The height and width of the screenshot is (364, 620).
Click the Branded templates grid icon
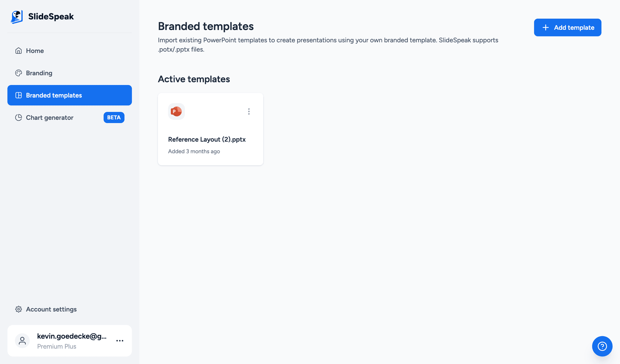click(x=19, y=95)
